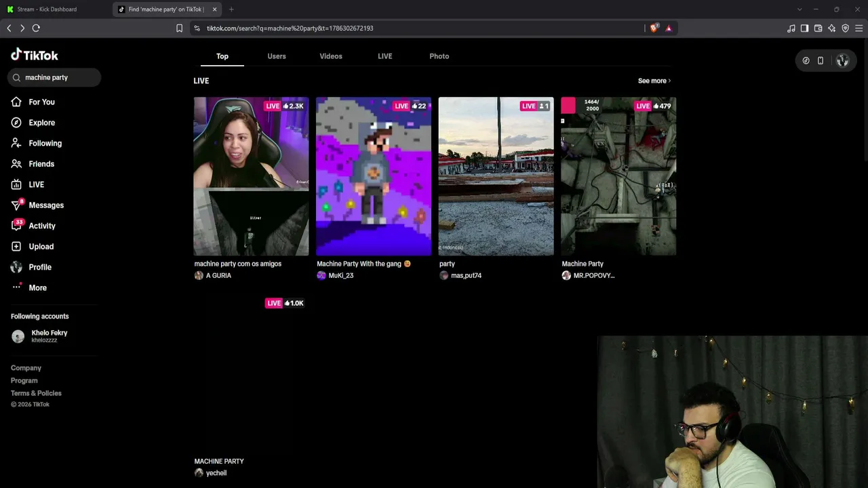Open Brave Shields lion icon
This screenshot has width=868, height=488.
point(654,28)
